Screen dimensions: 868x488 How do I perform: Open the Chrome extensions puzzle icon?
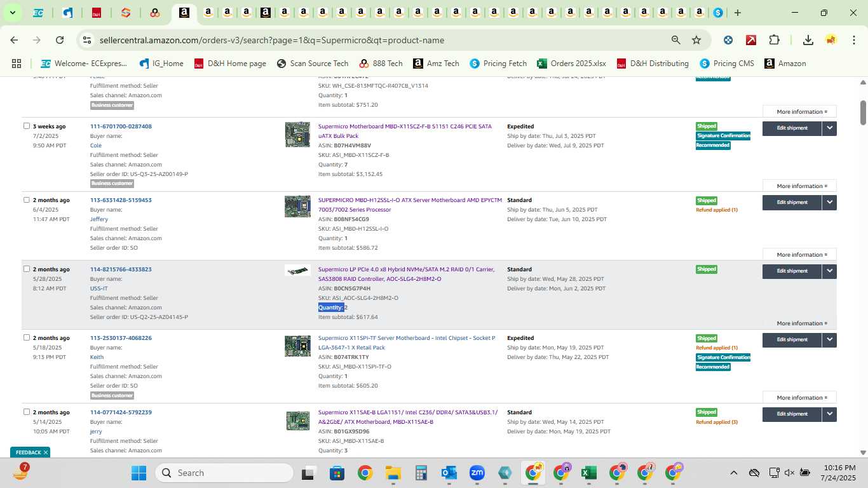point(774,40)
